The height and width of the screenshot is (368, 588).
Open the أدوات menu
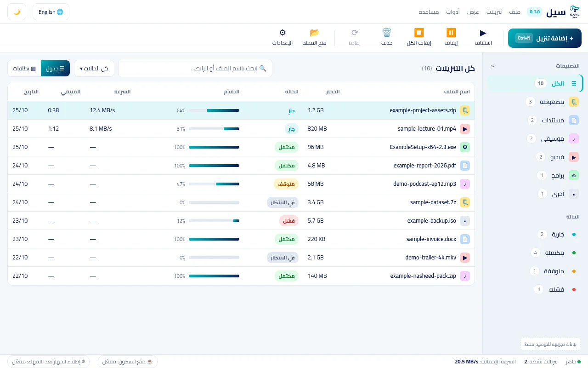pyautogui.click(x=452, y=12)
